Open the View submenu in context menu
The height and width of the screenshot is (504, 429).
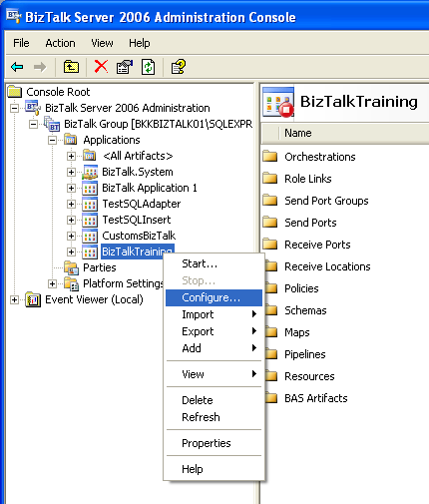point(214,374)
